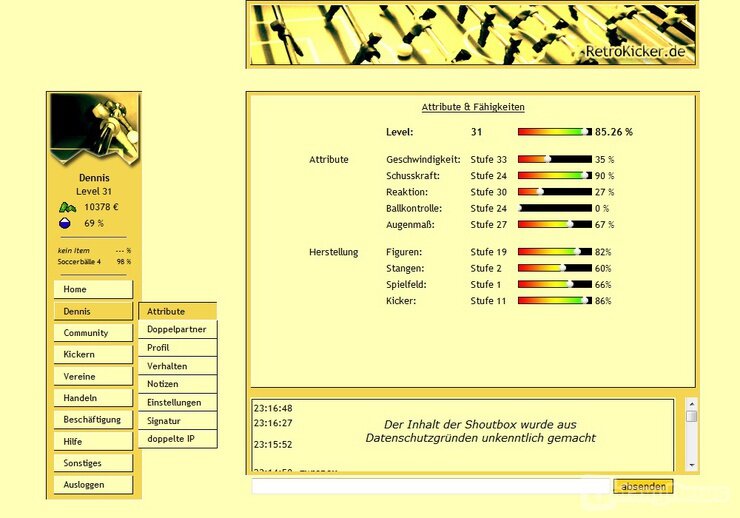Click the Herstellung section label
The width and height of the screenshot is (740, 518).
coord(334,252)
